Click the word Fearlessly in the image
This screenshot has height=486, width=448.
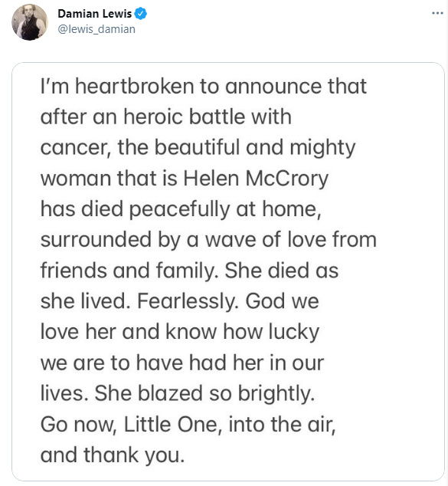tap(186, 301)
